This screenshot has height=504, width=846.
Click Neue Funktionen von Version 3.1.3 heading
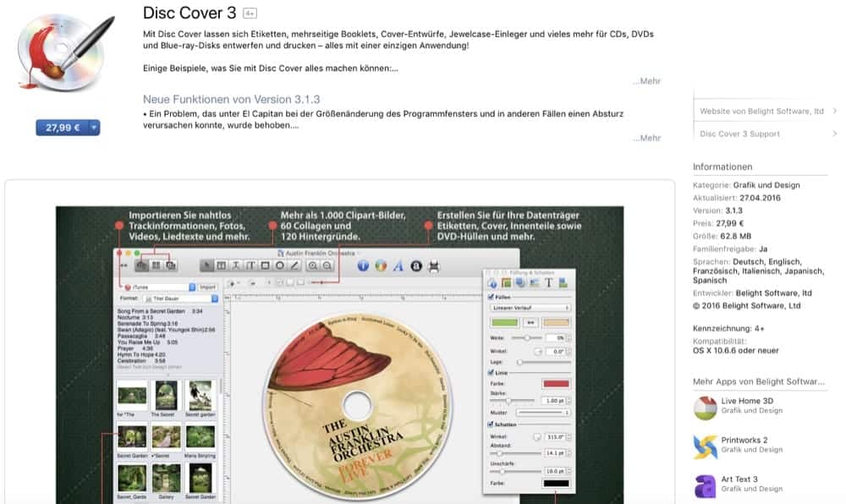(231, 99)
